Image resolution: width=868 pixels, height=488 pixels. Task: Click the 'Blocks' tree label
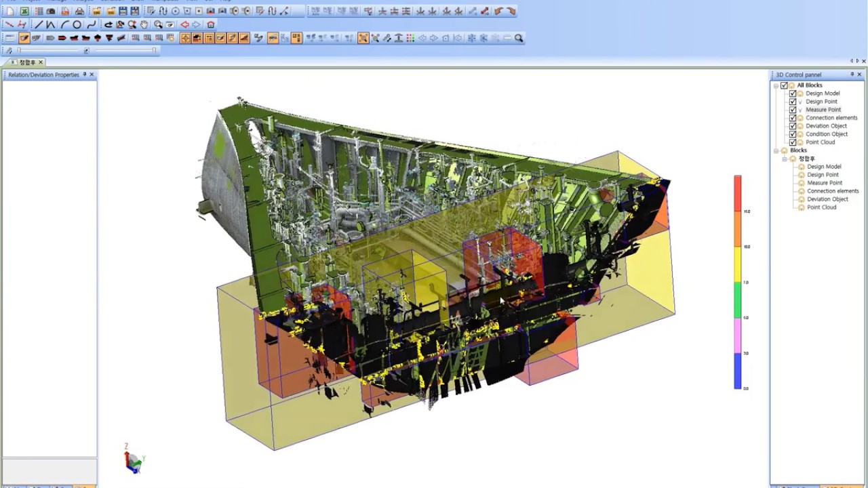[x=798, y=150]
